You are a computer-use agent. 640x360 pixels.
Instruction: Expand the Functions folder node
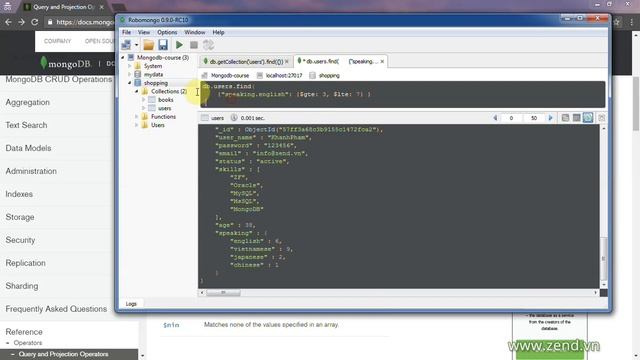(137, 117)
